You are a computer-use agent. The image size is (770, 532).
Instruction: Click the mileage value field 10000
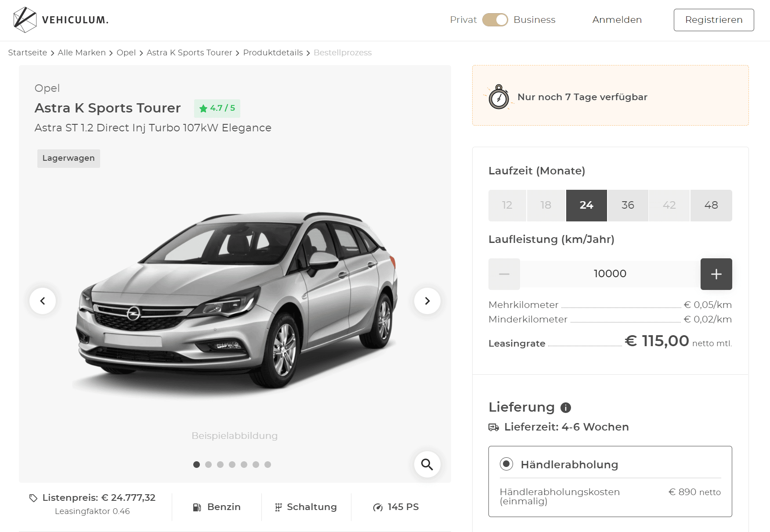(x=610, y=274)
